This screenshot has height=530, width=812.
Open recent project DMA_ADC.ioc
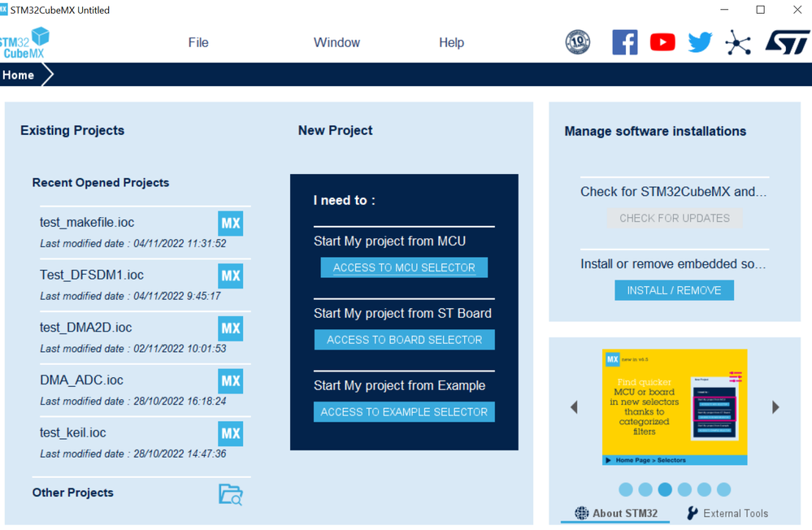click(82, 380)
